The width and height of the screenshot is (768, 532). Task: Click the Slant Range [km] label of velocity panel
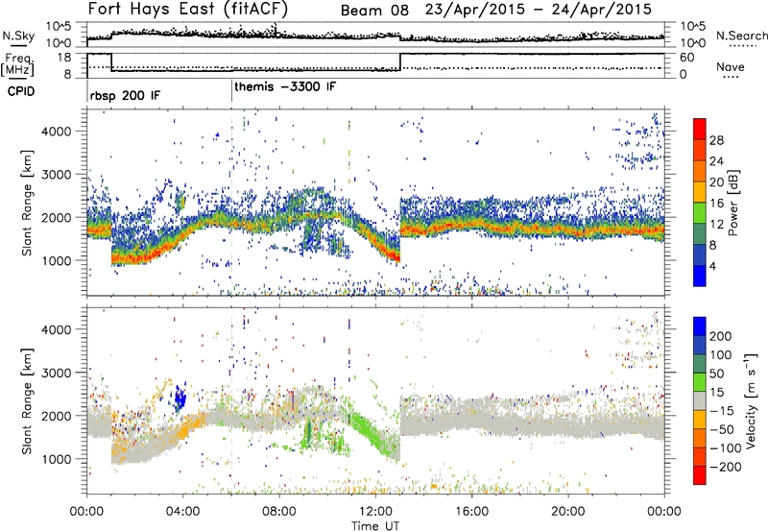27,400
